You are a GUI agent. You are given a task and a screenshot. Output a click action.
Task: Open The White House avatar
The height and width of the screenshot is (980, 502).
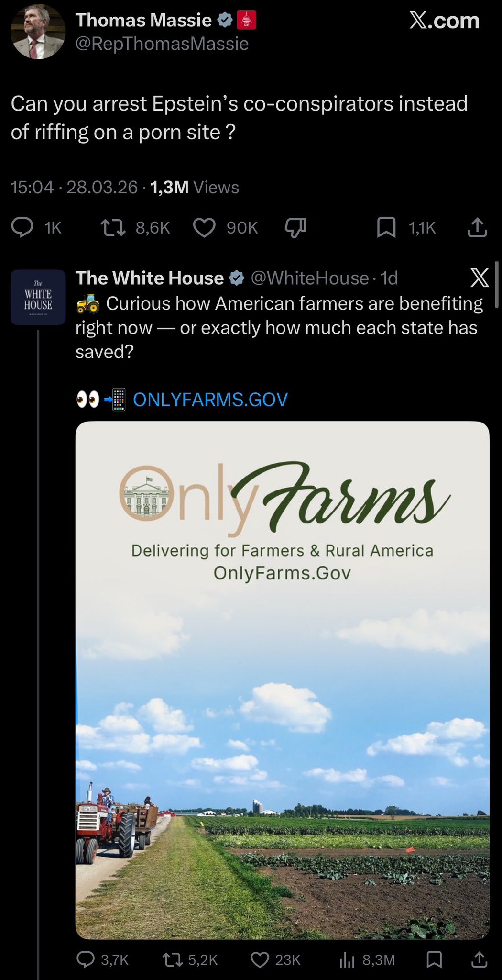tap(38, 297)
